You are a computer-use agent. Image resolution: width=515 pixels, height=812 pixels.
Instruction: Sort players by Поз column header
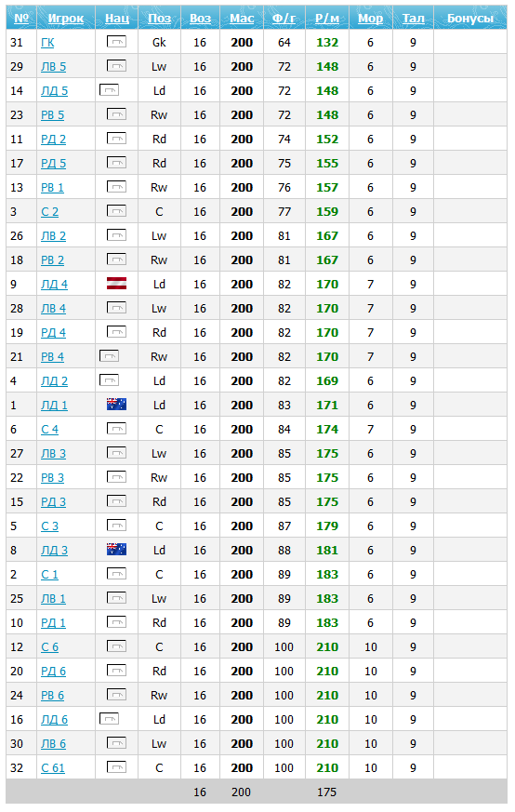(159, 18)
